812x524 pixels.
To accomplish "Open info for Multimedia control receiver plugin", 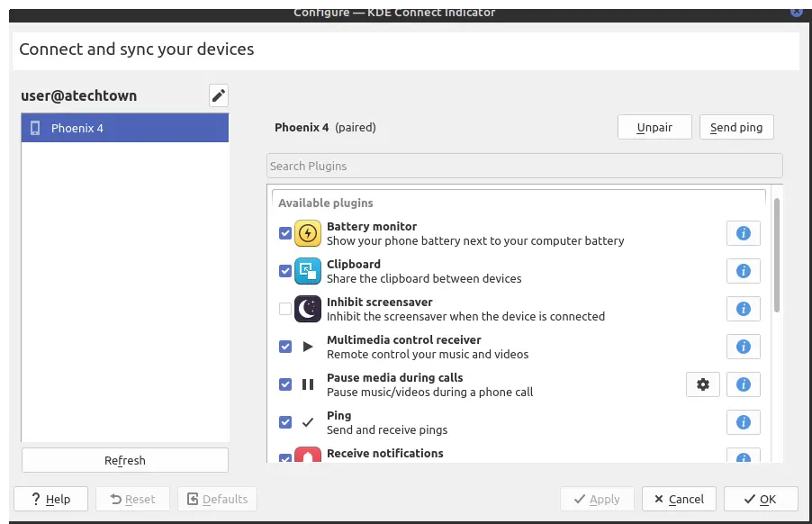I will click(743, 347).
